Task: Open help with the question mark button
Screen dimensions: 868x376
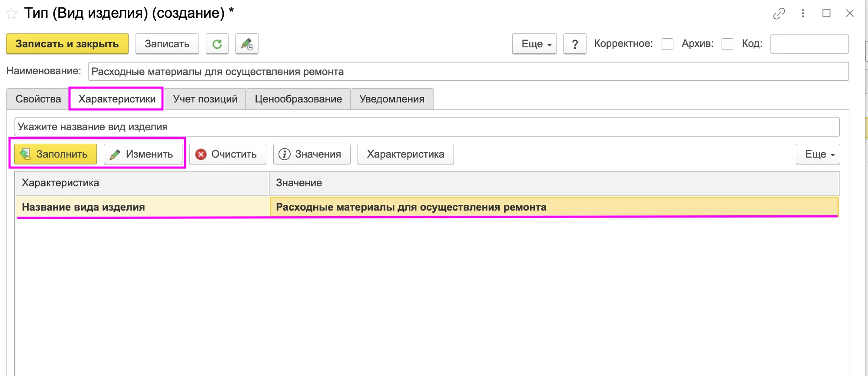Action: click(575, 44)
